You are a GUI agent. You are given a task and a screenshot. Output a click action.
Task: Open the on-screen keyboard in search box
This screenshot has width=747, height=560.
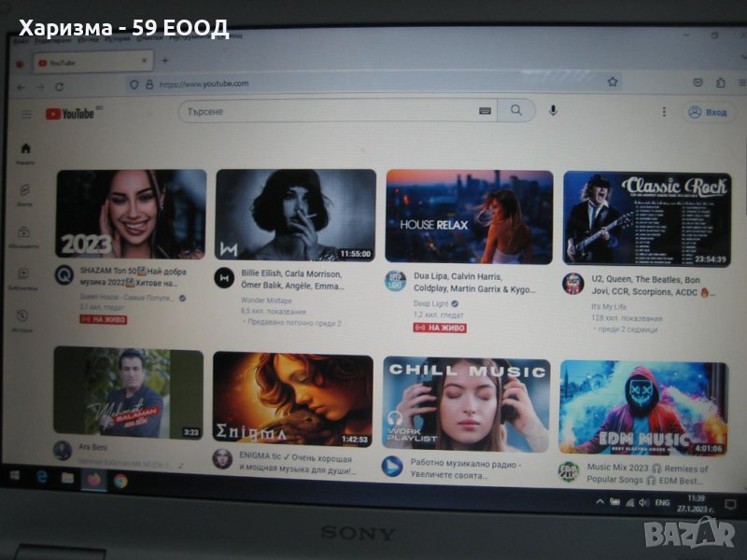[x=485, y=110]
